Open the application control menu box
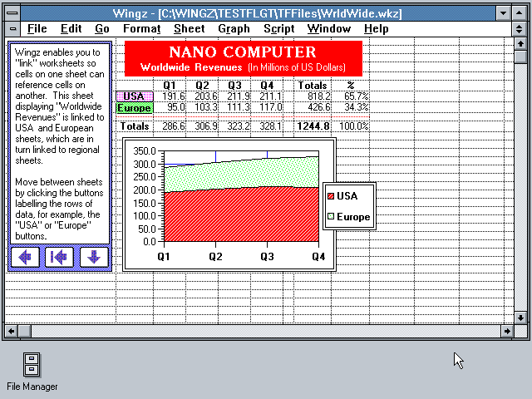 click(x=12, y=13)
